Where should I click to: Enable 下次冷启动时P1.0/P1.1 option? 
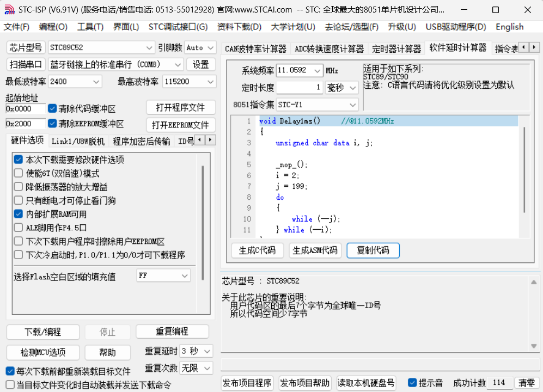pyautogui.click(x=19, y=255)
